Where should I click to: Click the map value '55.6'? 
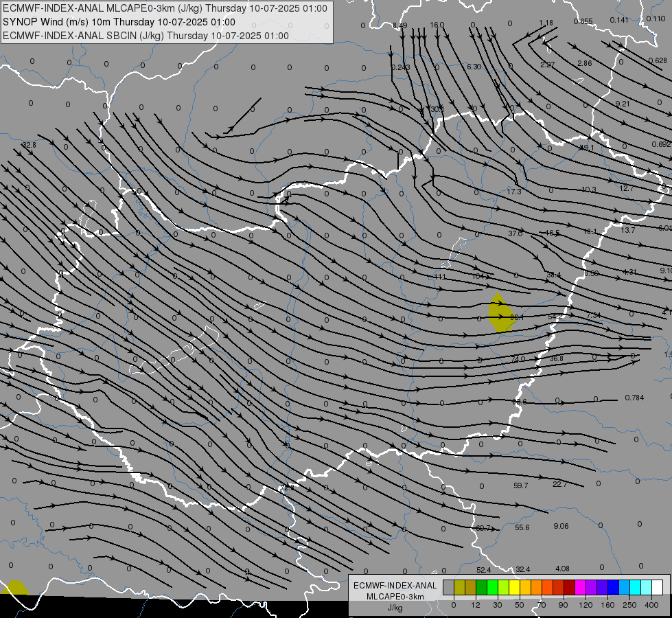522,527
